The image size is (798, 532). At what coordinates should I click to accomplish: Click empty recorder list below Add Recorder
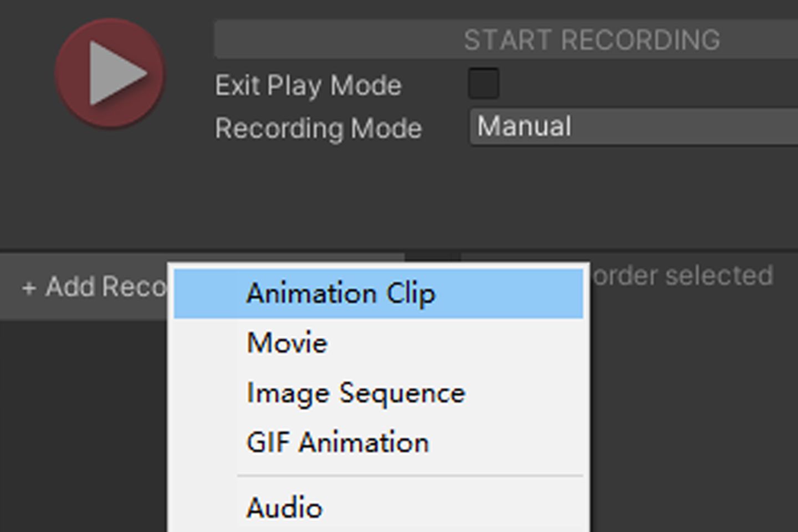(x=83, y=427)
